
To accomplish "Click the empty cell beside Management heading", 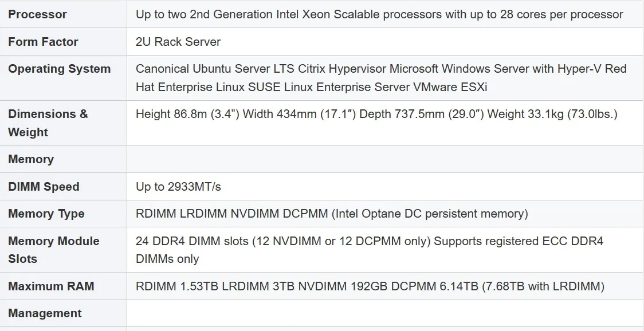I will coord(384,313).
